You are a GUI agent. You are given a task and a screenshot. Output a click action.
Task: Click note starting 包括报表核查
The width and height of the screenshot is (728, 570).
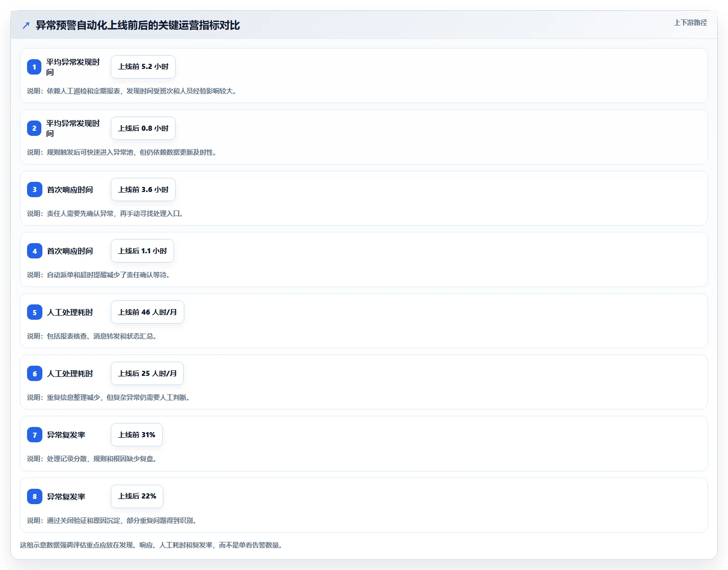(x=92, y=336)
